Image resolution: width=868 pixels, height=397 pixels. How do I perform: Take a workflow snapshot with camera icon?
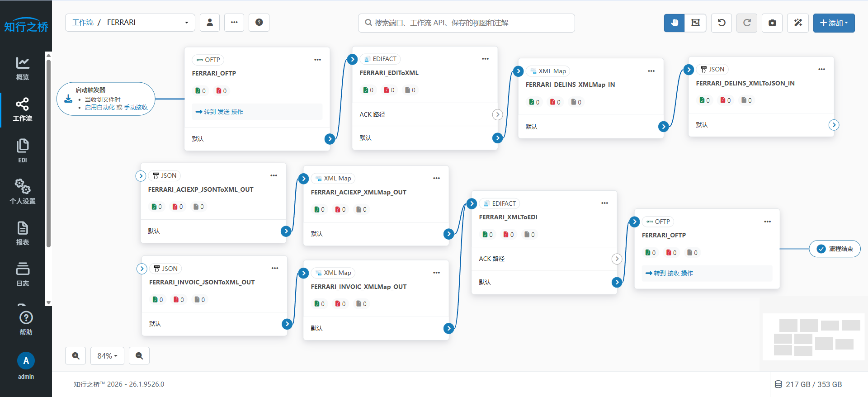(772, 23)
